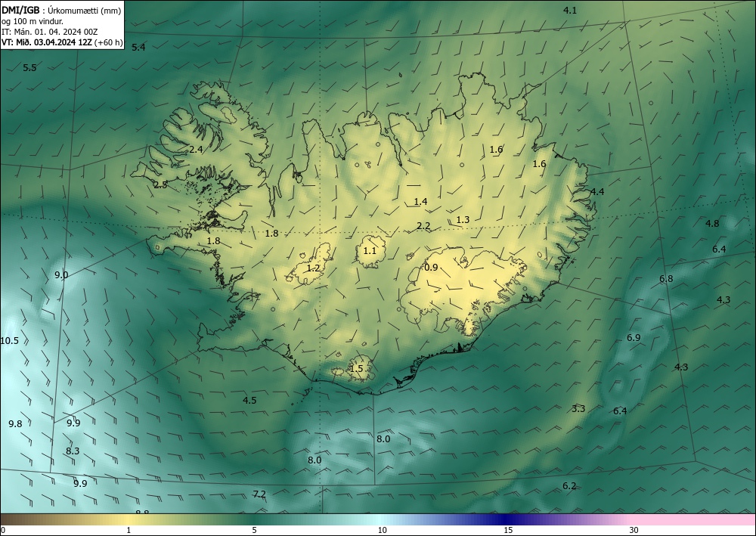This screenshot has height=536, width=756.
Task: Click the southern glacier value '1.5'
Action: [x=356, y=369]
